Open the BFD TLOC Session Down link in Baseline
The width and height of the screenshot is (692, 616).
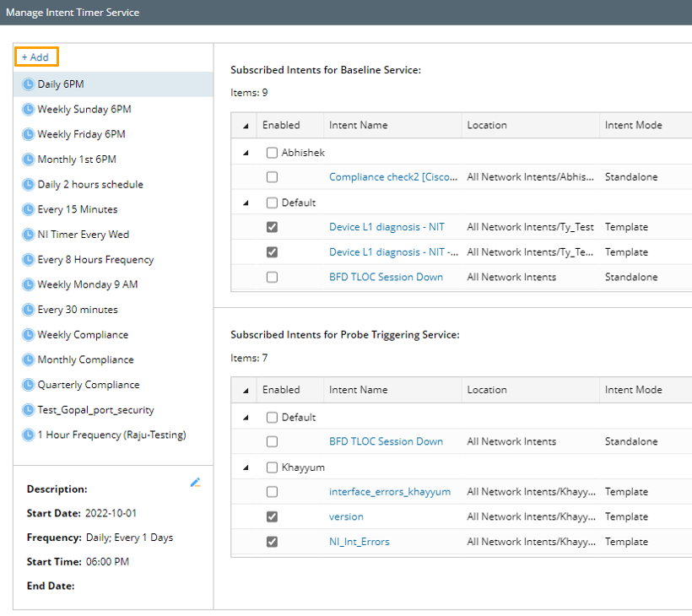[x=386, y=277]
